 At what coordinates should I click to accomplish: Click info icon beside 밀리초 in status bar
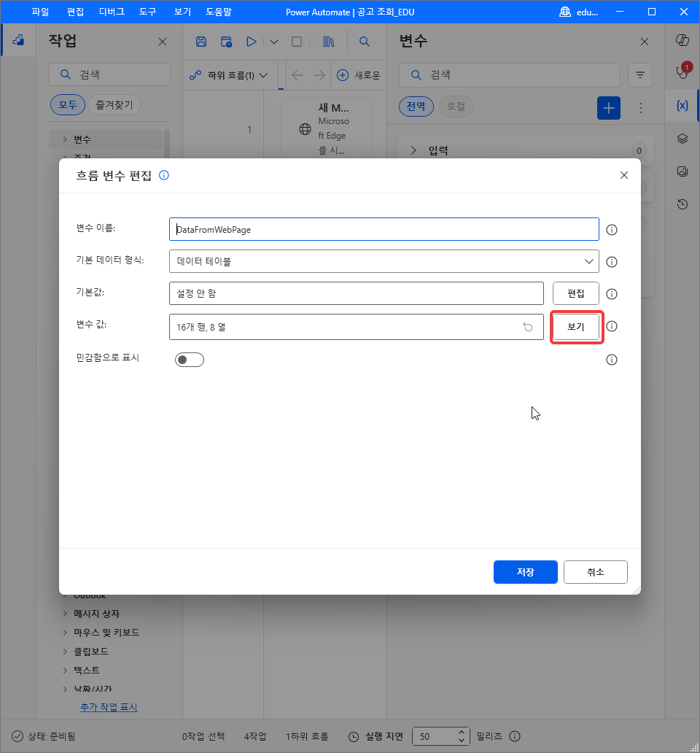click(x=515, y=736)
